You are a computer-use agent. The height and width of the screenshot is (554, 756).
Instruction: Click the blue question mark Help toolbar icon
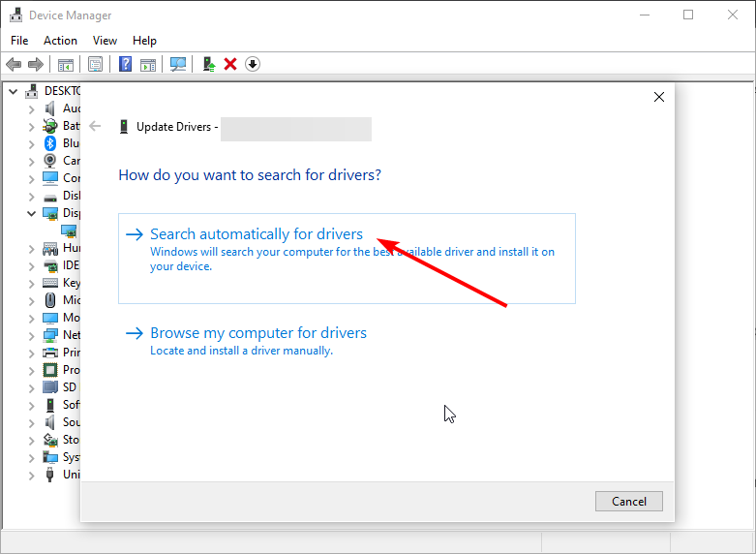pyautogui.click(x=126, y=64)
